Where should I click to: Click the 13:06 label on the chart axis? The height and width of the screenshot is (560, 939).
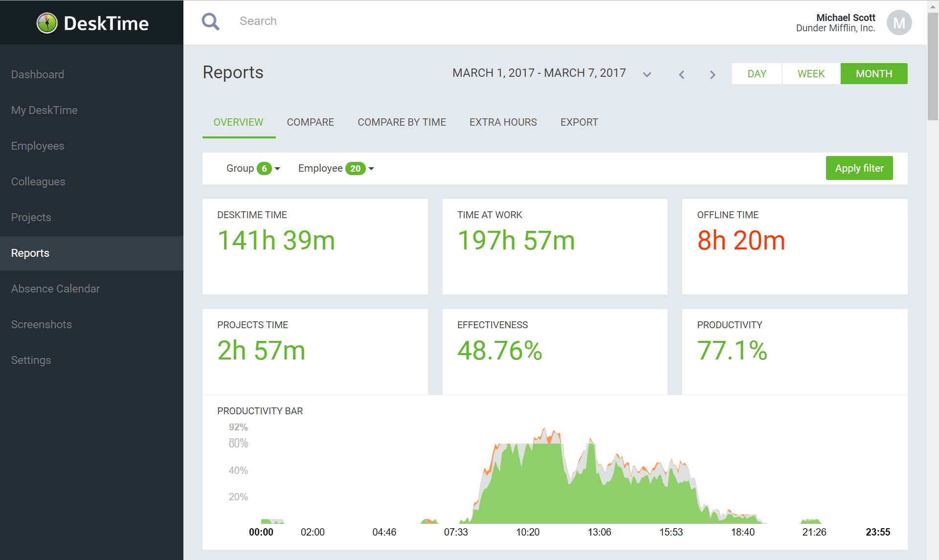tap(599, 532)
